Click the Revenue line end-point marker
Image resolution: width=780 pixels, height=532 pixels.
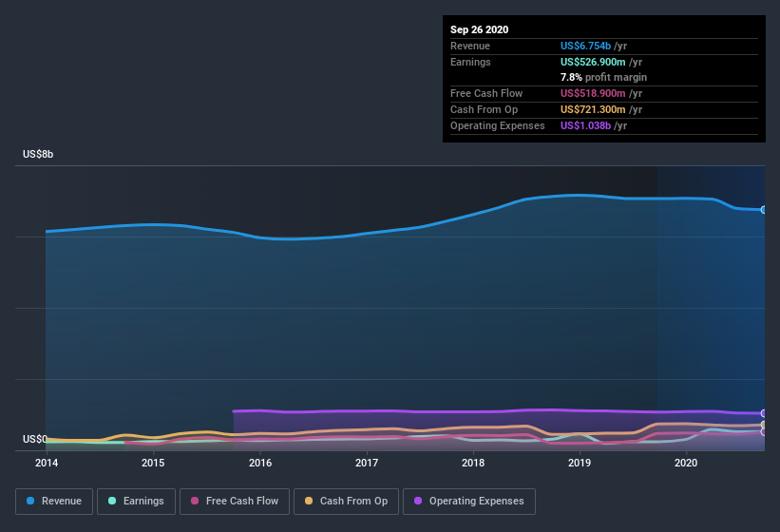764,210
